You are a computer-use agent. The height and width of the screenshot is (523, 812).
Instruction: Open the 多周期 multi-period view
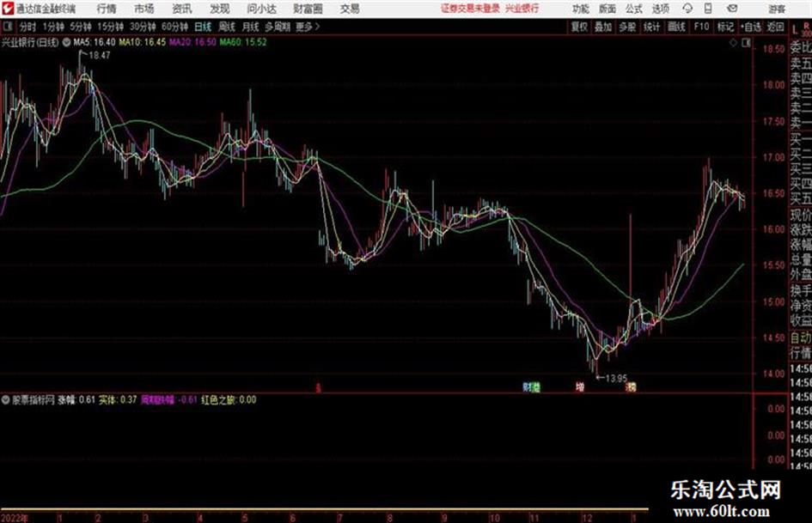278,27
